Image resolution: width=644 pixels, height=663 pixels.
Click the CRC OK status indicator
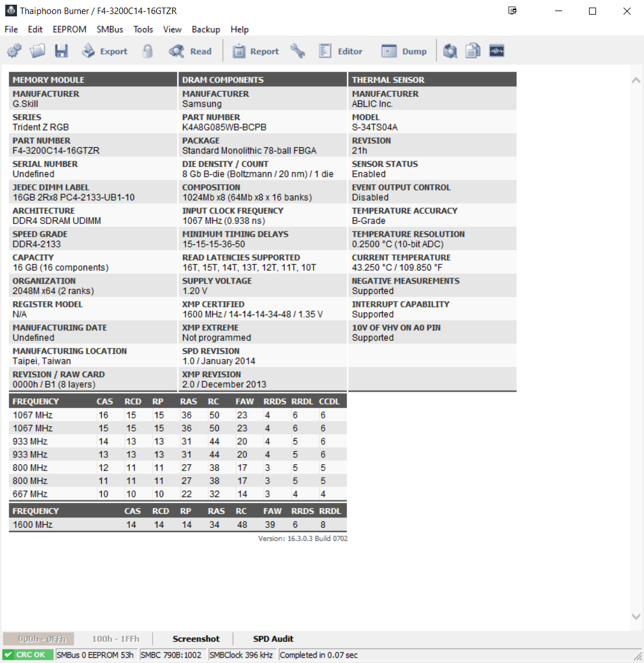coord(28,655)
